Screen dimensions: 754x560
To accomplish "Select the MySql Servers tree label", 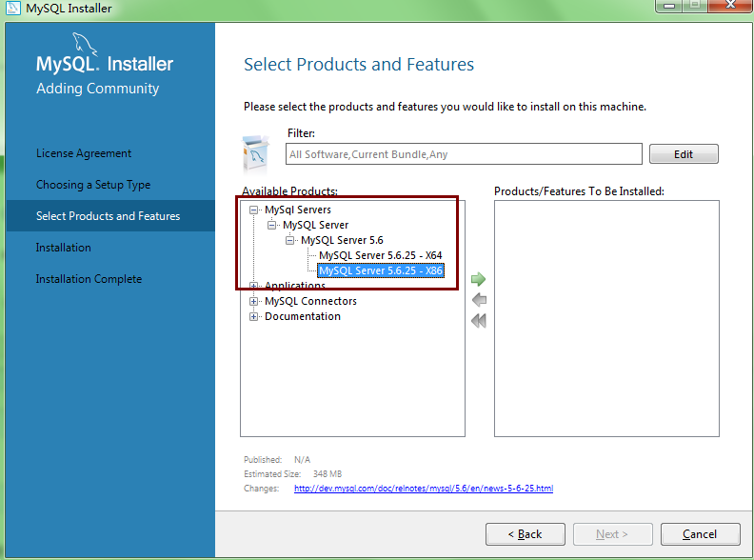I will coord(298,210).
